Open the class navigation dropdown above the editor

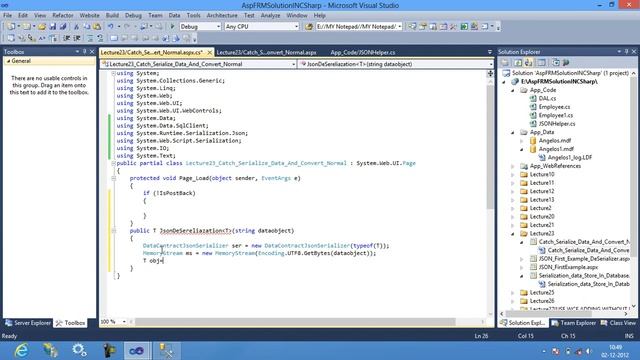pyautogui.click(x=293, y=64)
